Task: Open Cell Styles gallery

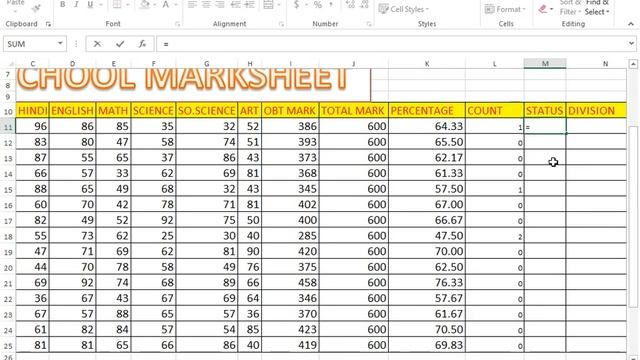Action: pos(404,9)
